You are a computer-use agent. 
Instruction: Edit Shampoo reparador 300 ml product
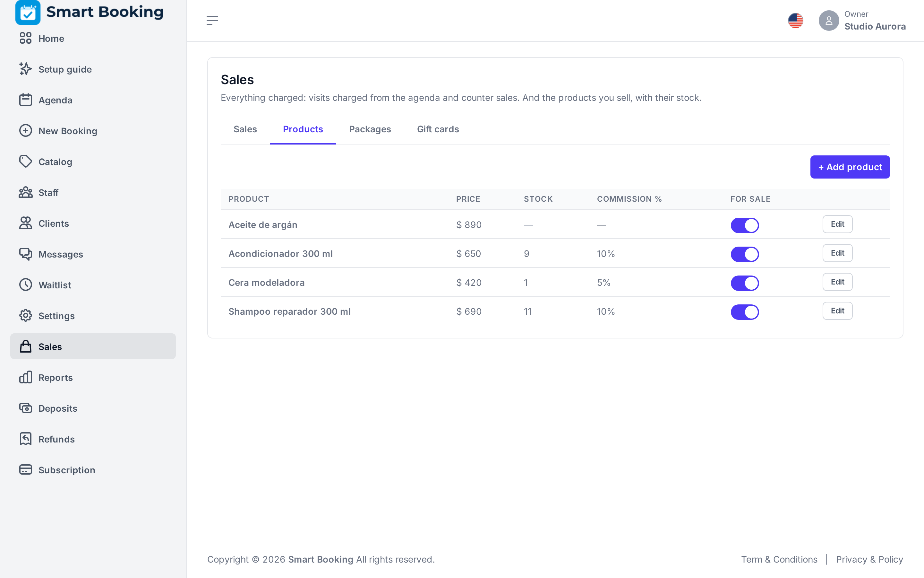837,311
